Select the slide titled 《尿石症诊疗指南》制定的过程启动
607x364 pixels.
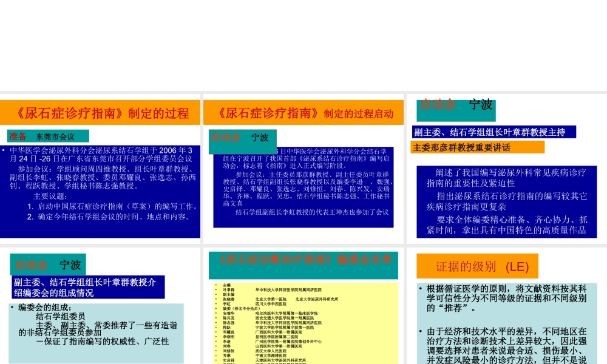(x=303, y=168)
